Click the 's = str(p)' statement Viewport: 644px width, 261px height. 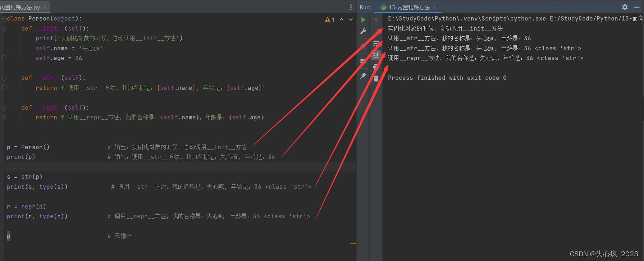click(x=24, y=177)
